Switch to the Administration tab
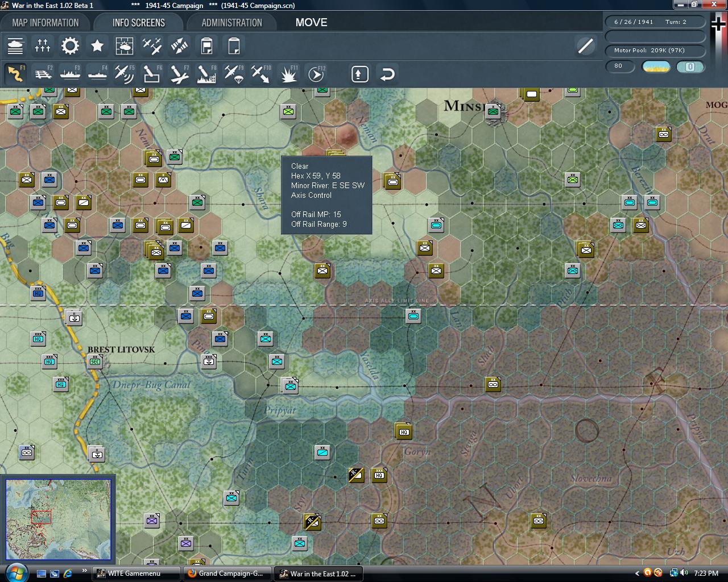This screenshot has width=728, height=582. tap(231, 23)
